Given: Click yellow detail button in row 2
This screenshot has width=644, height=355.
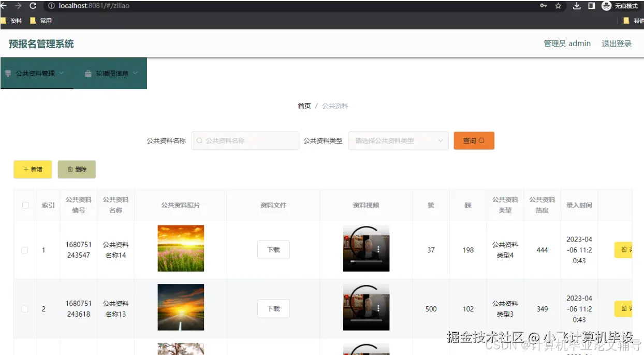Looking at the screenshot, I should point(623,309).
